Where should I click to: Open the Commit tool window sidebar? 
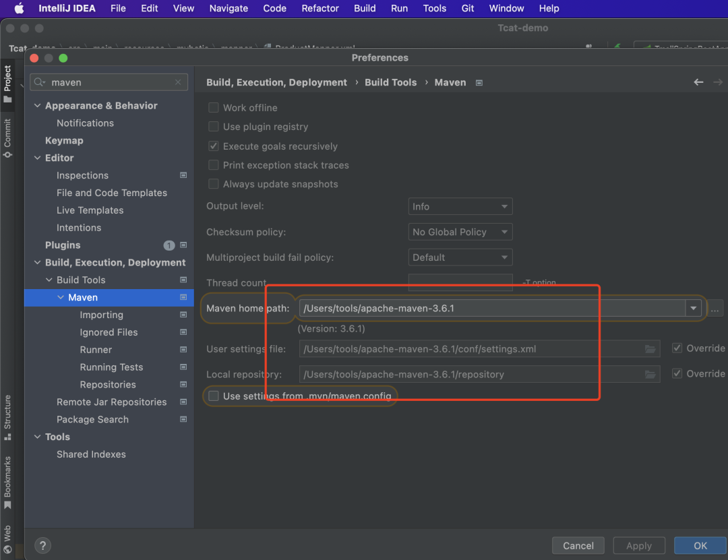click(x=7, y=137)
